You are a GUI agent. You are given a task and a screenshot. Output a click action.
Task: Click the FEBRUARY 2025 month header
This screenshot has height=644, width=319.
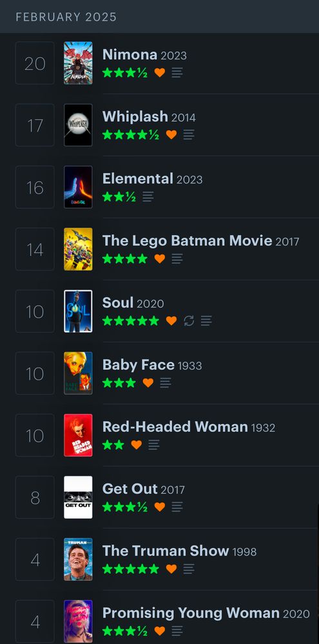point(66,17)
